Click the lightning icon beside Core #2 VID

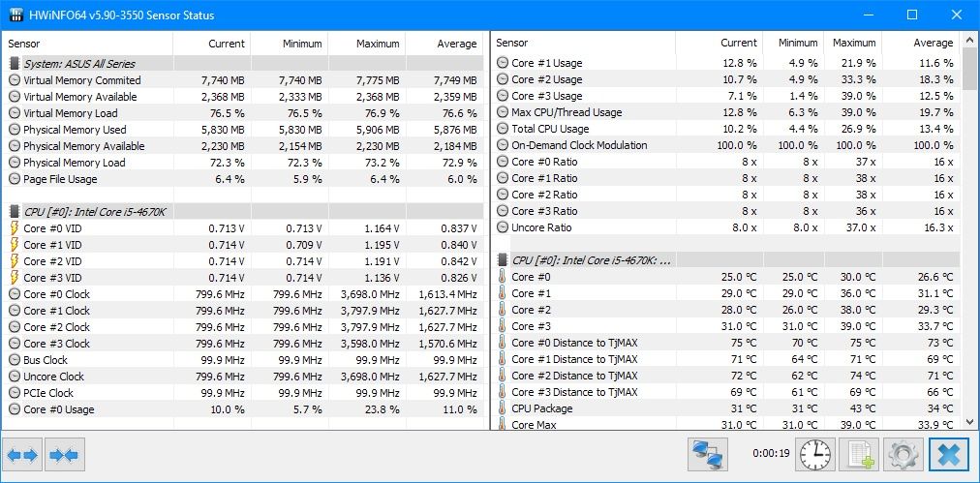(x=15, y=261)
